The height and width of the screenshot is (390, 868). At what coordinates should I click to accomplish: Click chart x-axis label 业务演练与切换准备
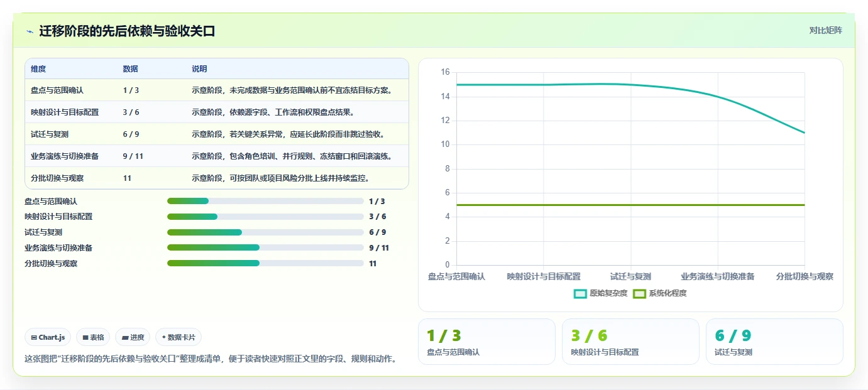[x=717, y=276]
